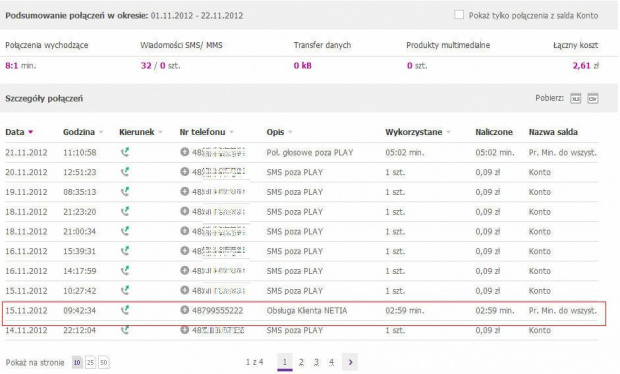
Task: Select phone number 48799555222
Action: pyautogui.click(x=217, y=311)
